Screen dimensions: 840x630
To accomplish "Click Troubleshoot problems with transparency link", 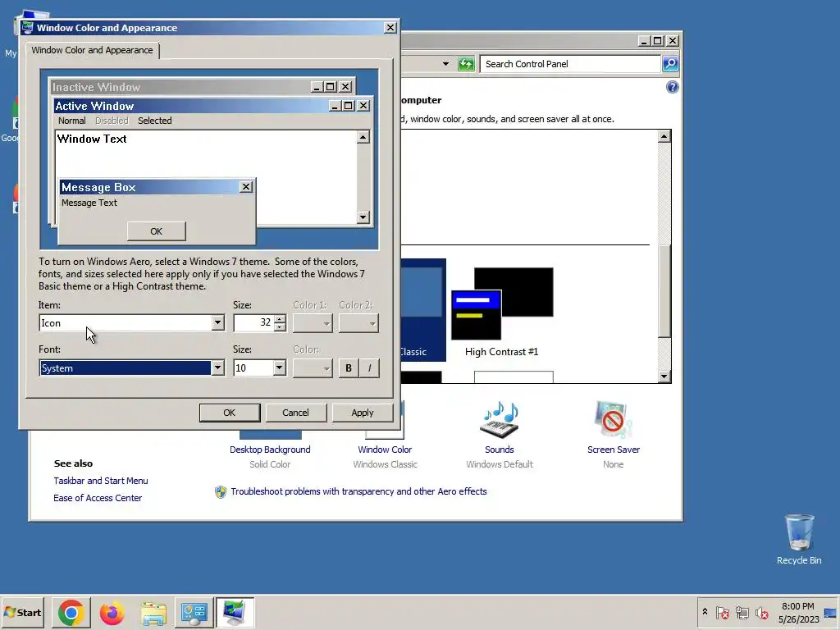I will [x=359, y=491].
